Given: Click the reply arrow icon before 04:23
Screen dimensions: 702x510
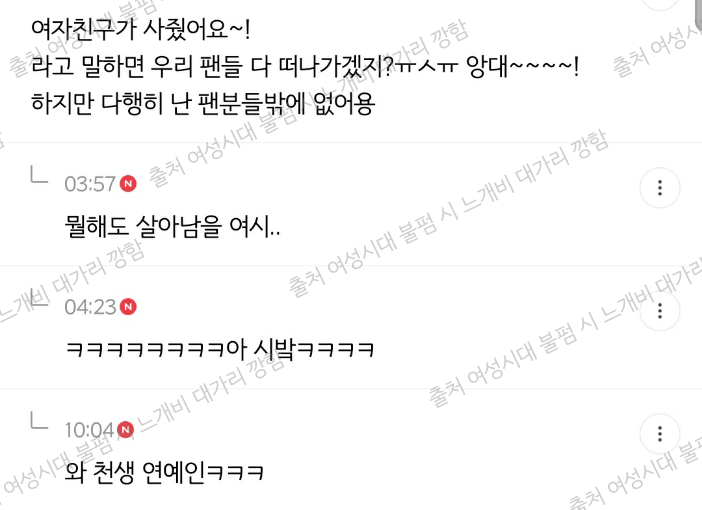Looking at the screenshot, I should (39, 297).
